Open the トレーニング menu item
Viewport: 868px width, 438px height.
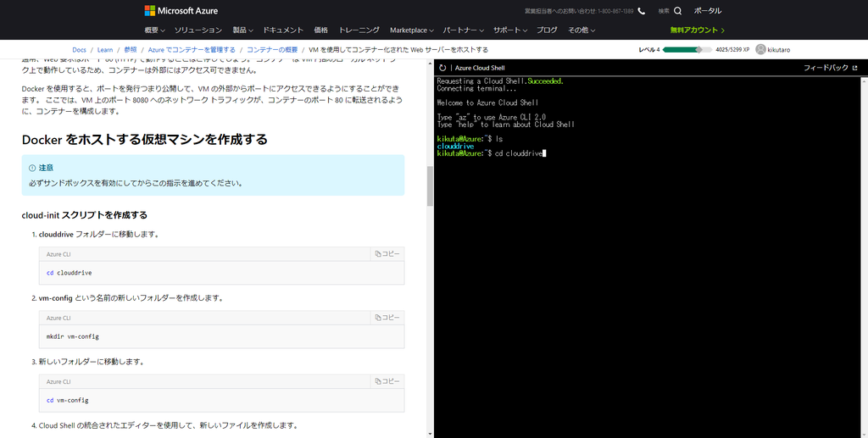(359, 30)
